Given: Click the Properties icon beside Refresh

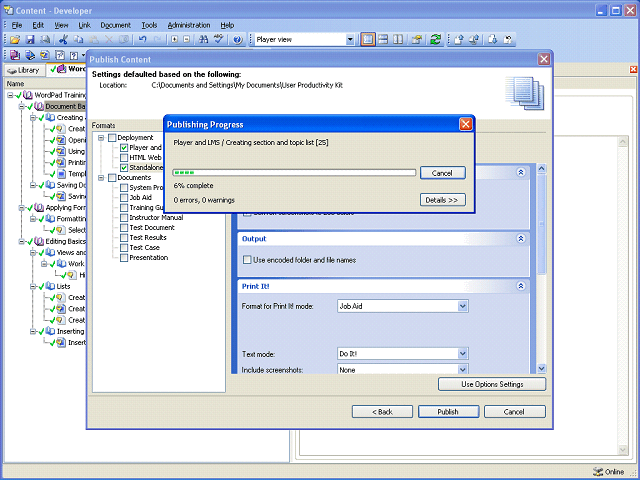Looking at the screenshot, I should [417, 40].
